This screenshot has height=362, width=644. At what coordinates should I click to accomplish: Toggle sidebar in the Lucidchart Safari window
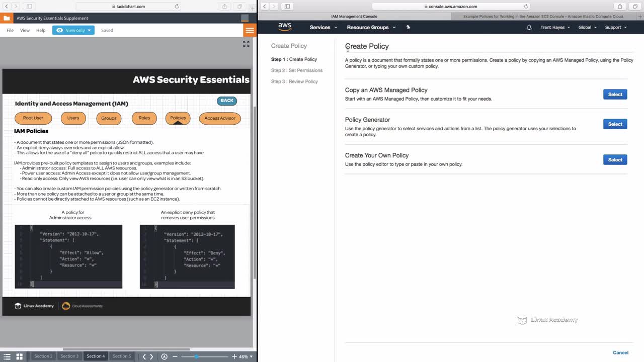[29, 7]
